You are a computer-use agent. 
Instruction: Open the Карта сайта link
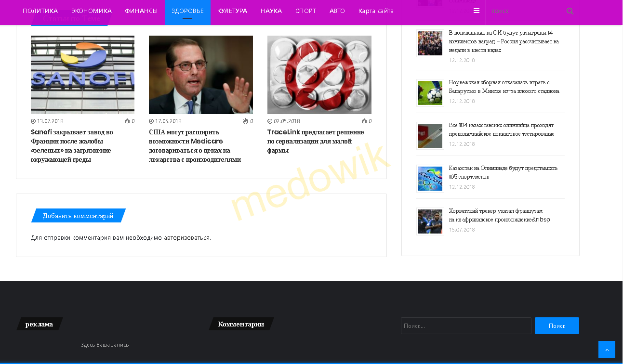click(376, 11)
